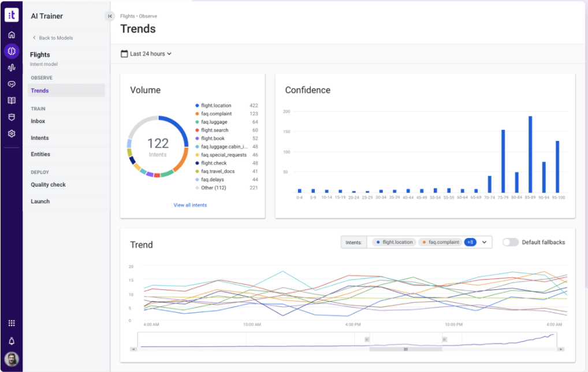Open the Quality check menu item
Screen dimensions: 588x372
coord(48,184)
